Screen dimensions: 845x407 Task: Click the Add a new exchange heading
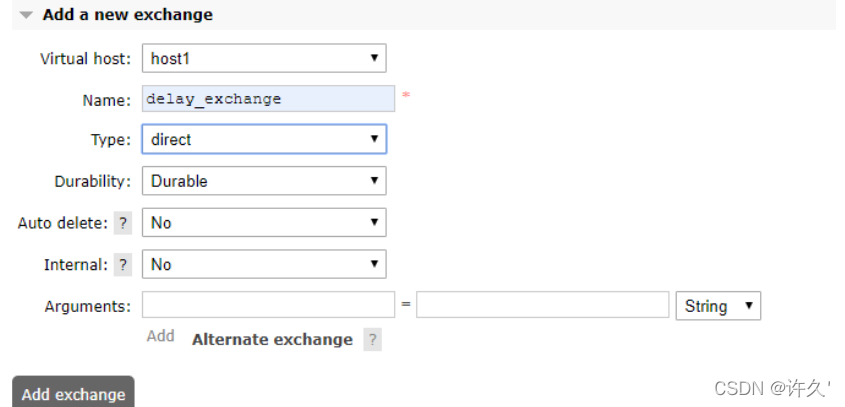127,15
